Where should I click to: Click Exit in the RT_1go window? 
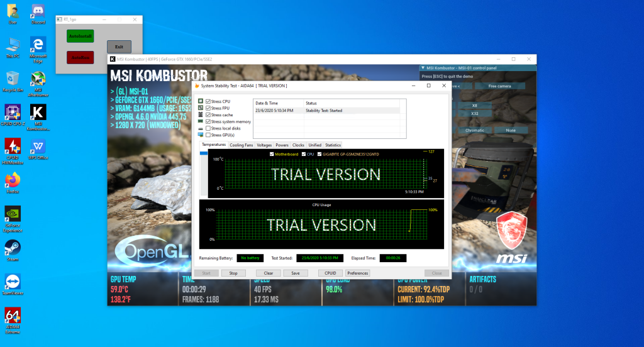click(119, 47)
